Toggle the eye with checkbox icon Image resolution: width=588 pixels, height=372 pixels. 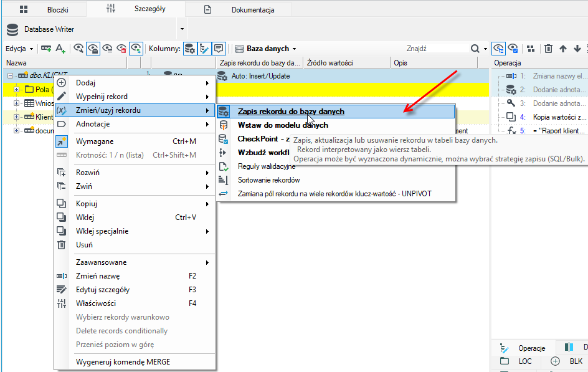click(513, 49)
